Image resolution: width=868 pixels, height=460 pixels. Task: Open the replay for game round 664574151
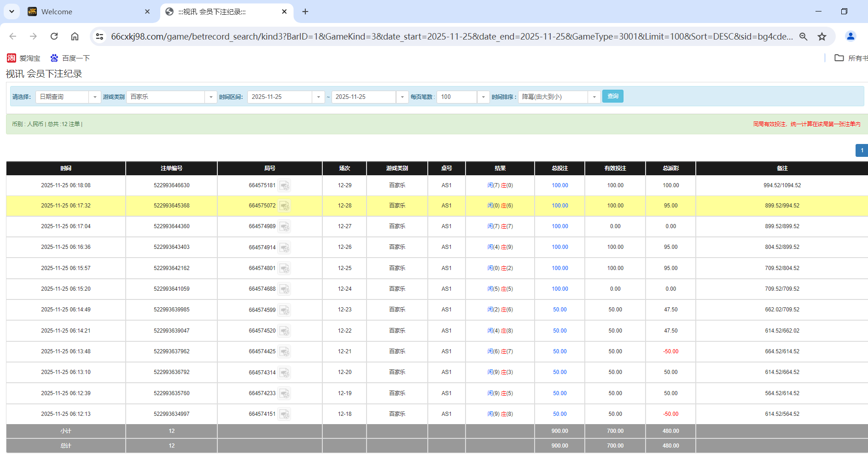click(285, 414)
